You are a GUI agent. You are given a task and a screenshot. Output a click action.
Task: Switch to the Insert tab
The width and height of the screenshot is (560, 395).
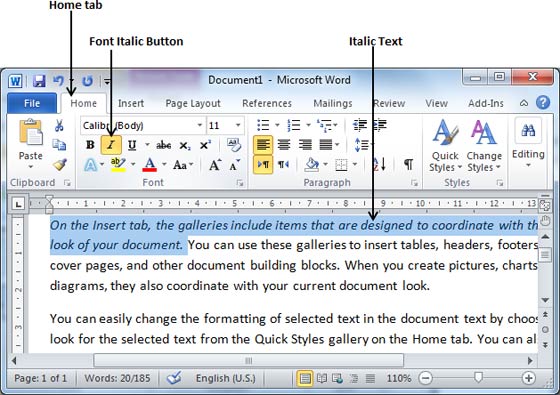point(131,103)
